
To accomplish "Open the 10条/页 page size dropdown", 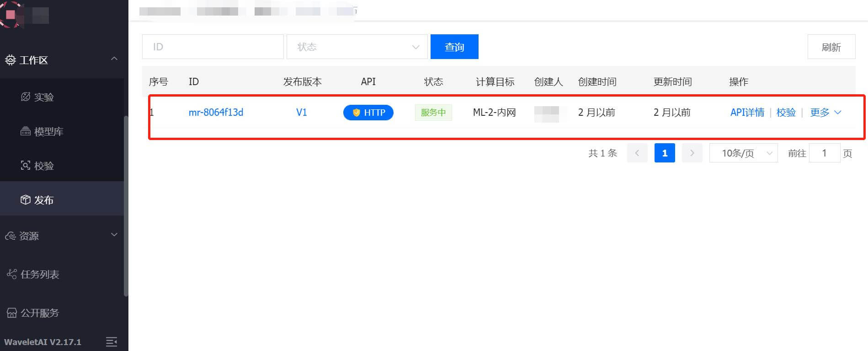I will pos(743,153).
